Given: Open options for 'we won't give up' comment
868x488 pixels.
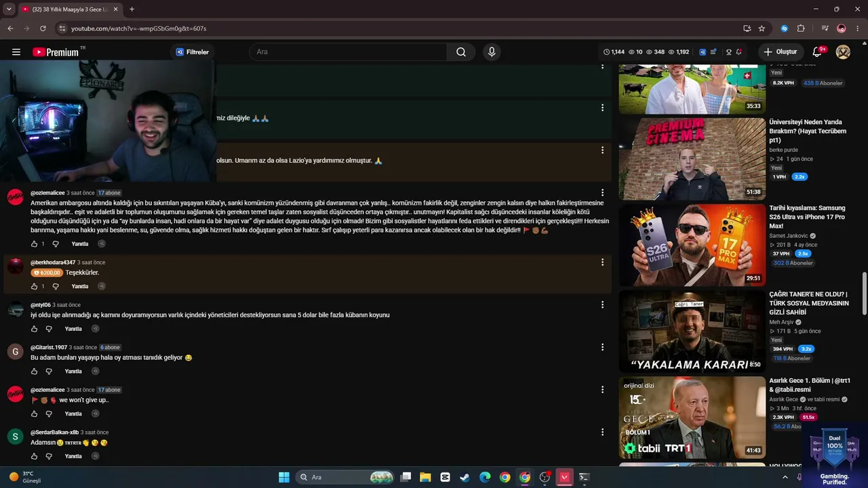Looking at the screenshot, I should click(x=602, y=390).
